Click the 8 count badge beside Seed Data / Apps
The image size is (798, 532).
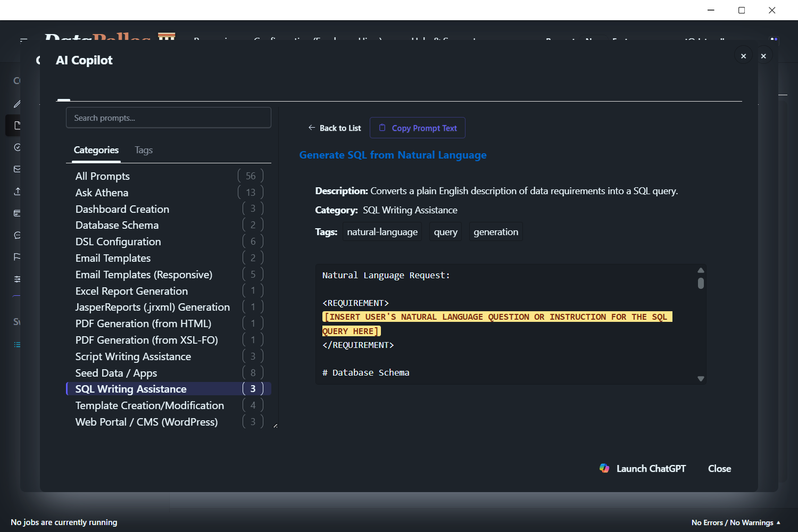click(253, 373)
